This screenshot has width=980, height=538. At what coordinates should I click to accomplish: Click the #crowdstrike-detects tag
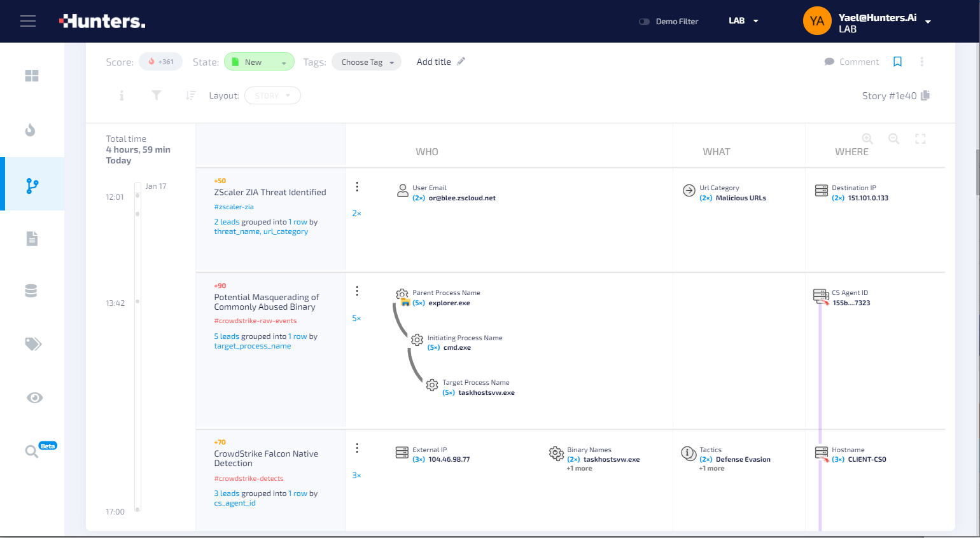coord(249,478)
